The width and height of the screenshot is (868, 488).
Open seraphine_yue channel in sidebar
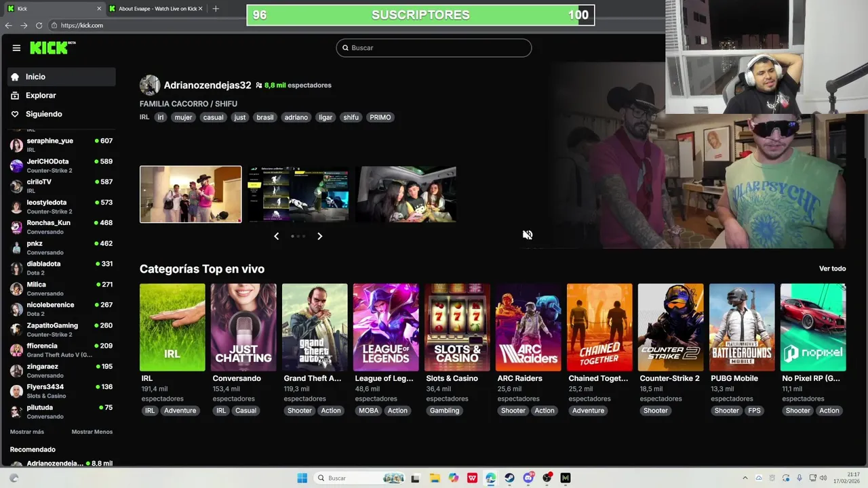61,145
